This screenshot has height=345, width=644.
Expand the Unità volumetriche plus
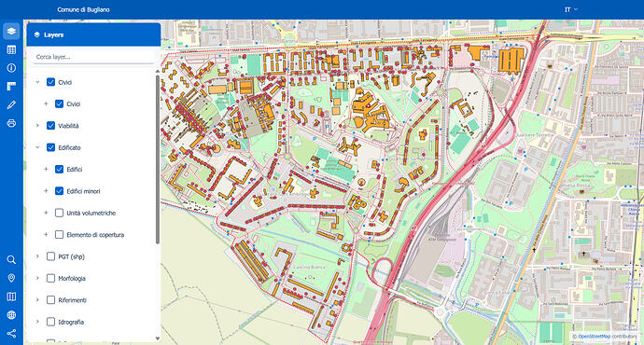pyautogui.click(x=46, y=213)
